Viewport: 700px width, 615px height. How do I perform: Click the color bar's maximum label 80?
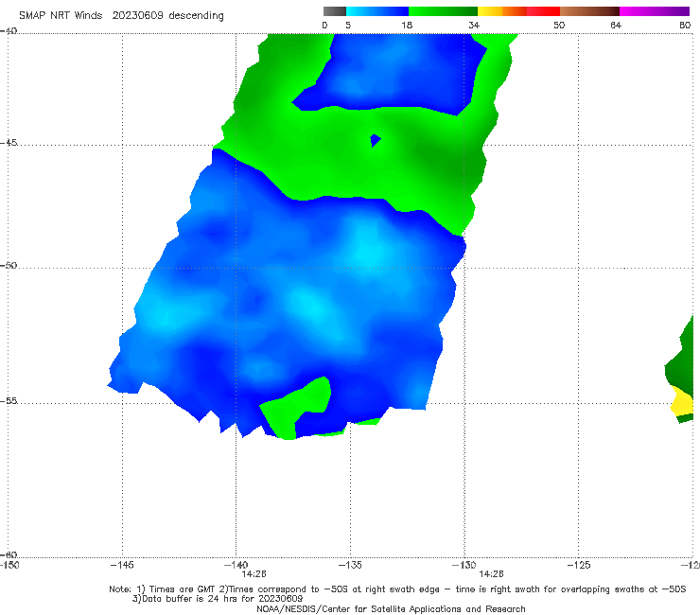click(x=685, y=26)
